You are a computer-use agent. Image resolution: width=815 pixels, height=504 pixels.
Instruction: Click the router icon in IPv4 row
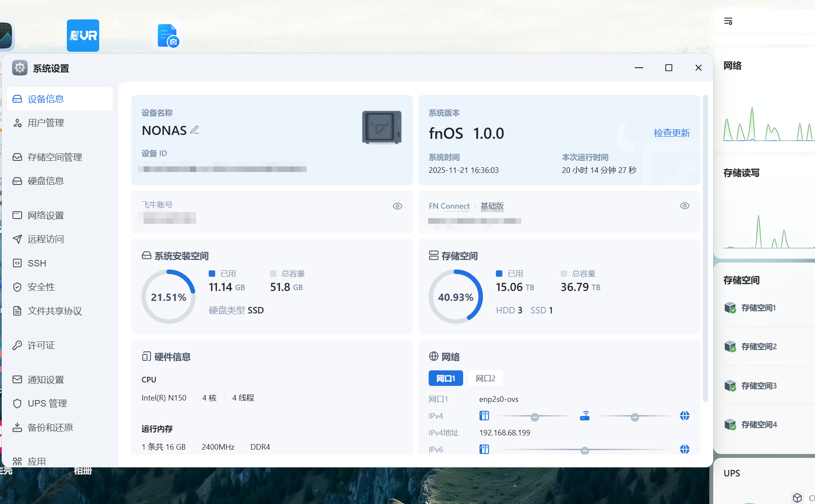[x=585, y=416]
